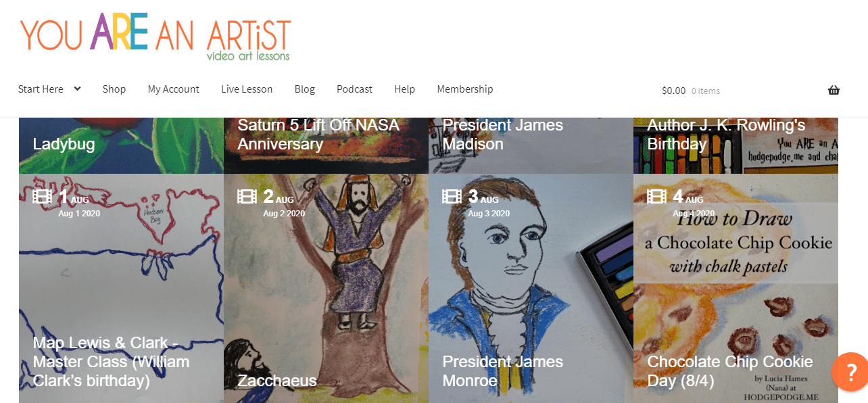The image size is (868, 403).
Task: Expand the Start Here dropdown arrow
Action: pyautogui.click(x=77, y=89)
